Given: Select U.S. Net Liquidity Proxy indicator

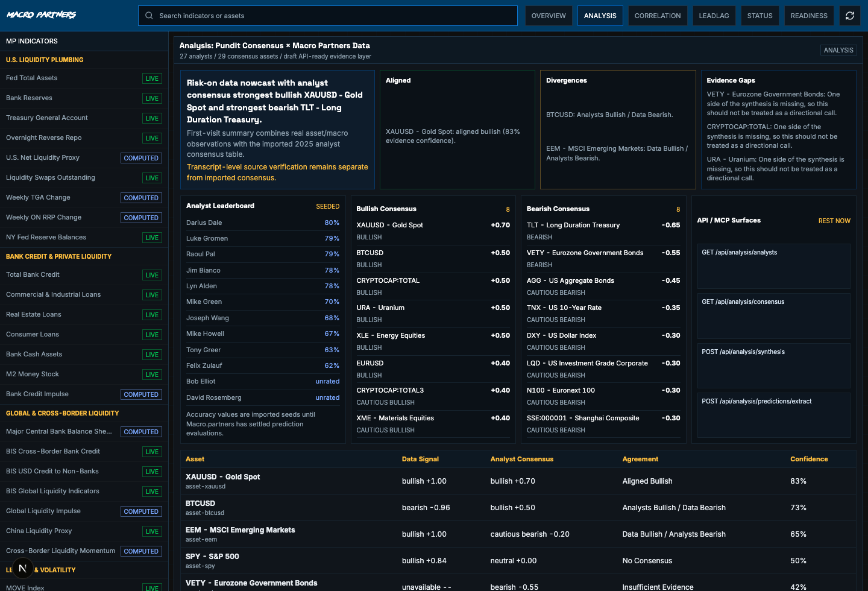Looking at the screenshot, I should click(84, 158).
